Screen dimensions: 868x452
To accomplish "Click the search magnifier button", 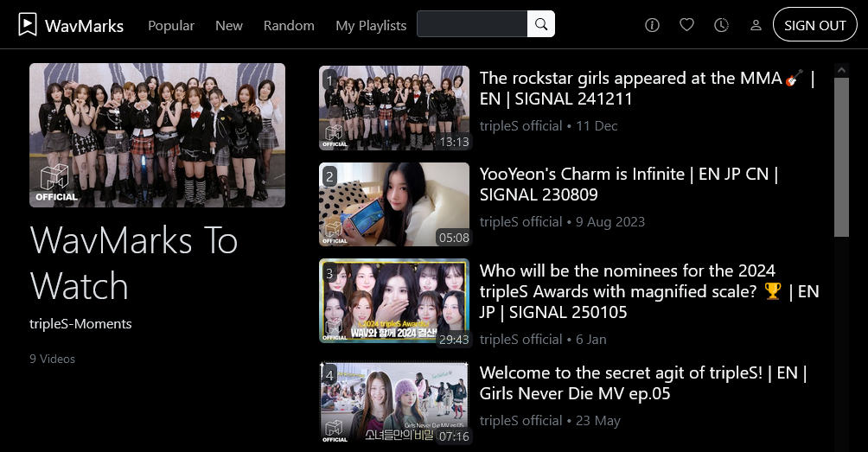I will coord(541,24).
